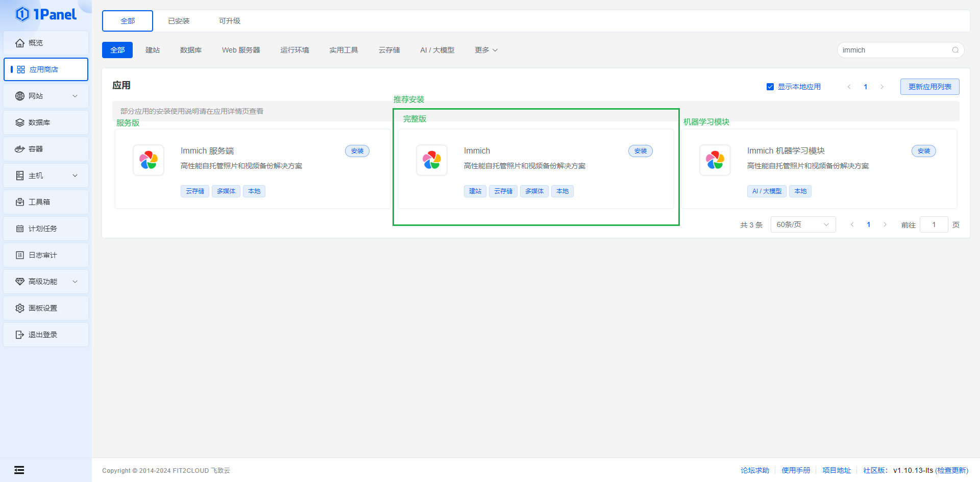Expand the 高级功能 sidebar submenu
The width and height of the screenshot is (980, 482).
click(75, 282)
